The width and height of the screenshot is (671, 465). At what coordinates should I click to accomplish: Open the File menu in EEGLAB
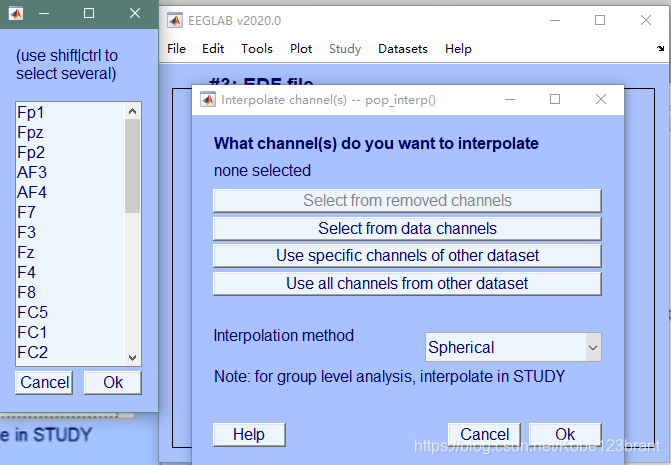[x=176, y=49]
